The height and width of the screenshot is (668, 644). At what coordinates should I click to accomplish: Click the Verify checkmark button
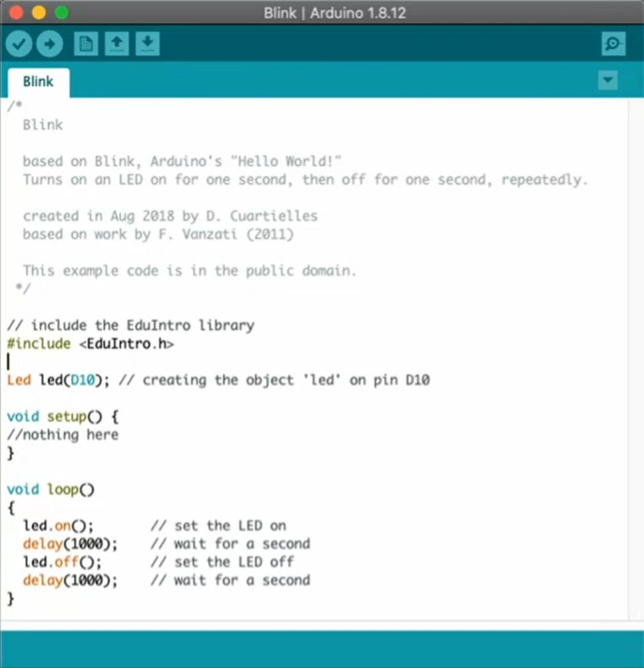coord(19,44)
